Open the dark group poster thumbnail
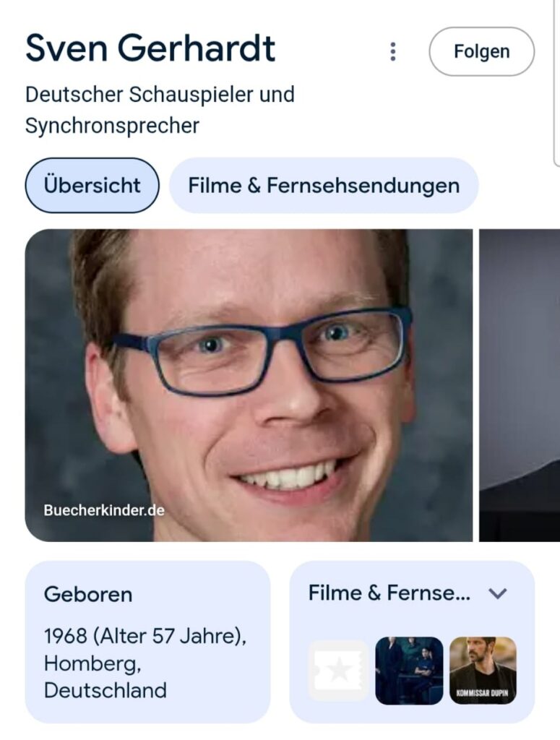The image size is (560, 740). pyautogui.click(x=409, y=671)
